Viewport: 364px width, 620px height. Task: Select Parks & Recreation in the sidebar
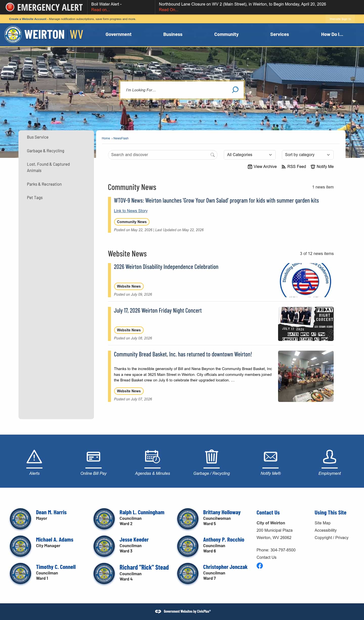point(44,184)
